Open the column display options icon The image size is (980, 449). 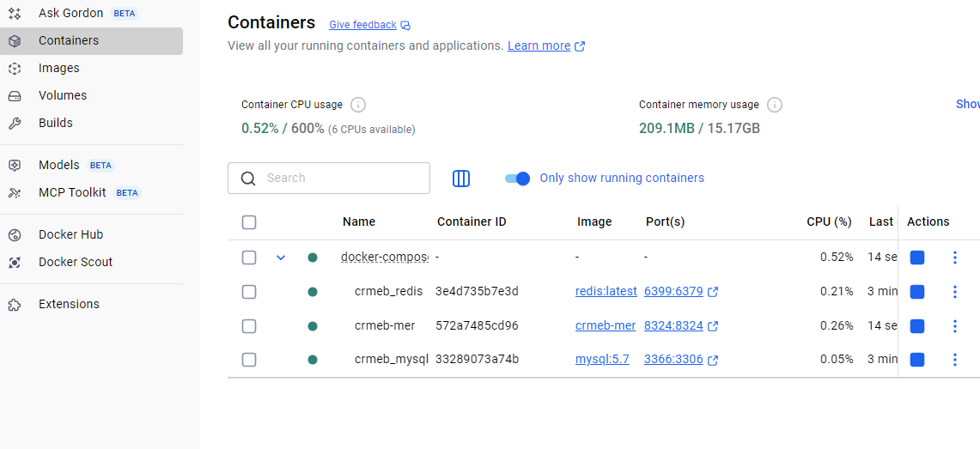pos(460,179)
